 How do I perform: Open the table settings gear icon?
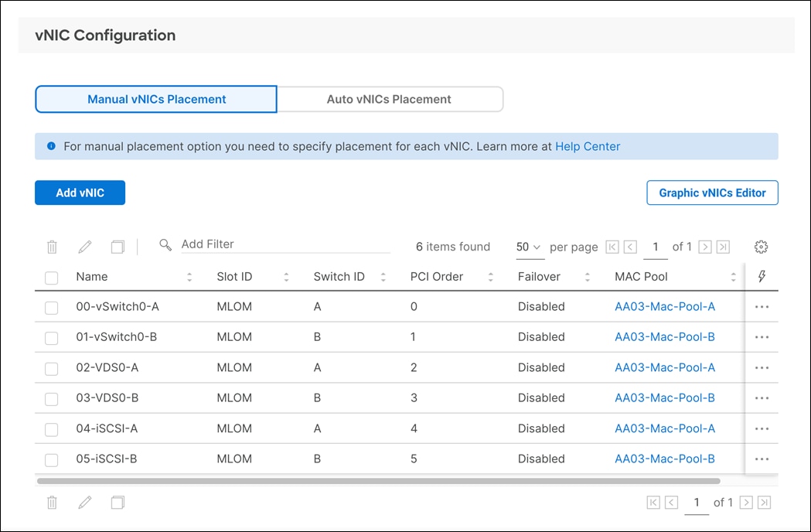761,246
